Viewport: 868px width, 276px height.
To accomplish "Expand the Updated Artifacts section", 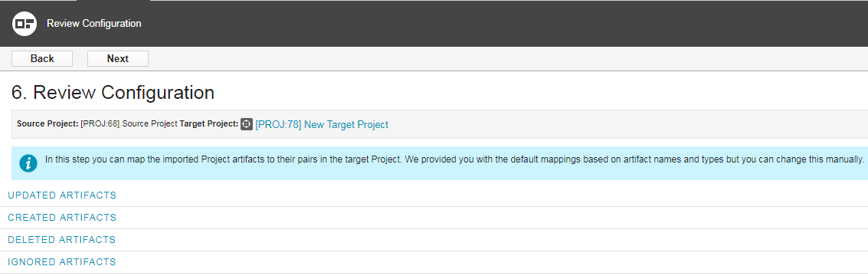I will (x=62, y=195).
